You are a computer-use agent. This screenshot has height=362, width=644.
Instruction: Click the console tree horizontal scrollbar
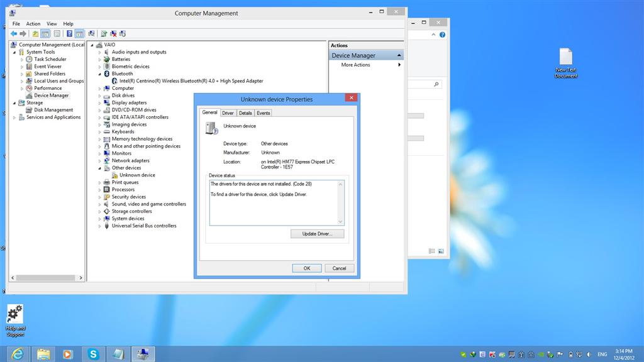(x=47, y=278)
